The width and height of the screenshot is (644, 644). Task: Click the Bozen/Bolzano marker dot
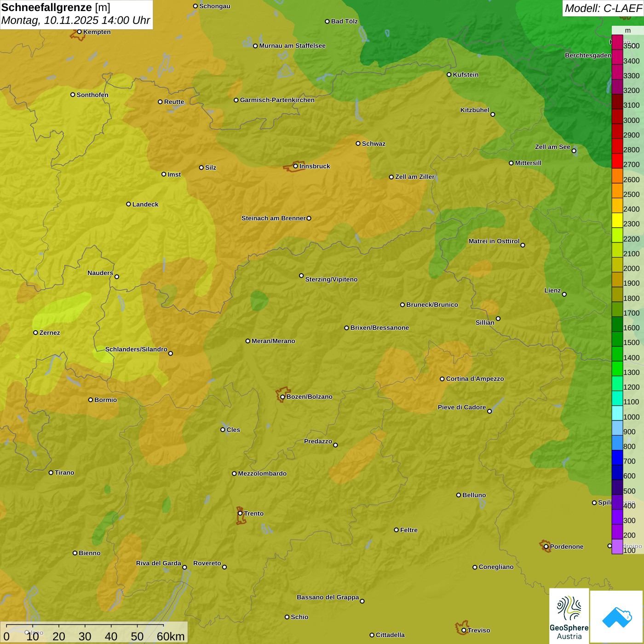point(282,397)
